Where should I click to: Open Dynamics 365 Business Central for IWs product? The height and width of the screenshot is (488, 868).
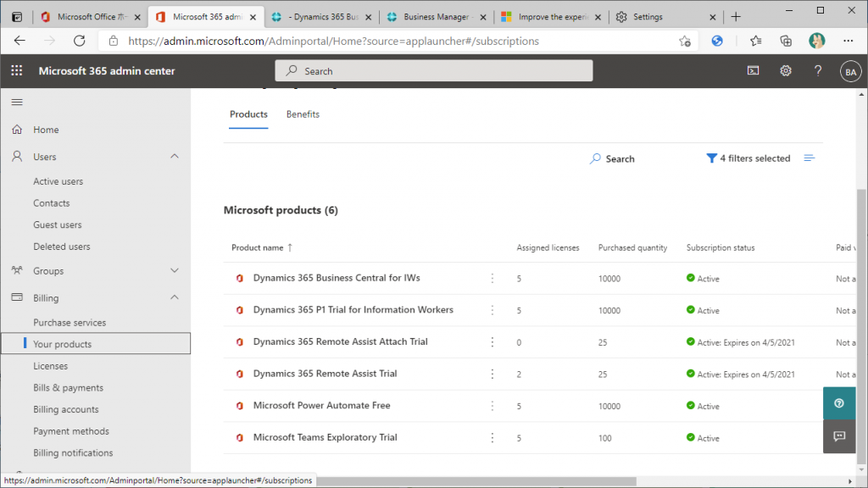[337, 278]
